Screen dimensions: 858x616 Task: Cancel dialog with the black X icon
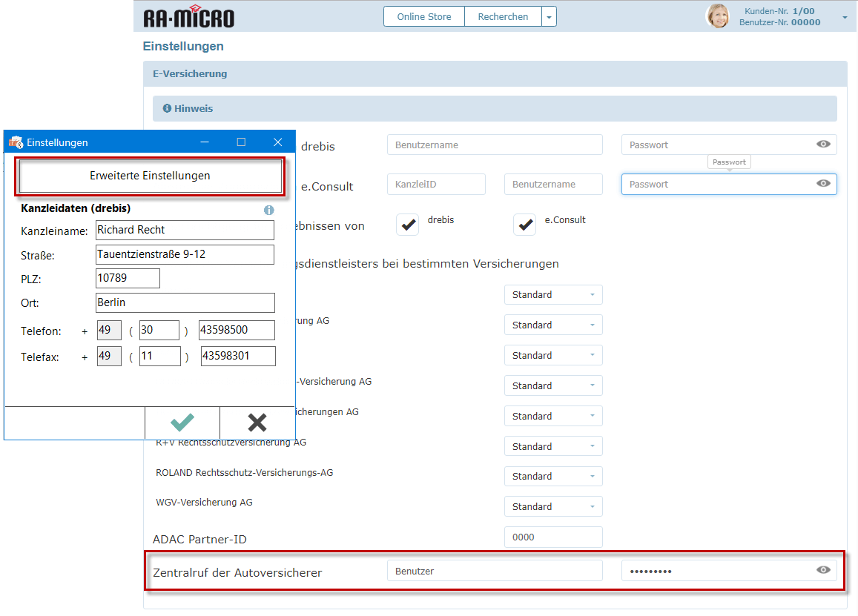click(x=257, y=423)
